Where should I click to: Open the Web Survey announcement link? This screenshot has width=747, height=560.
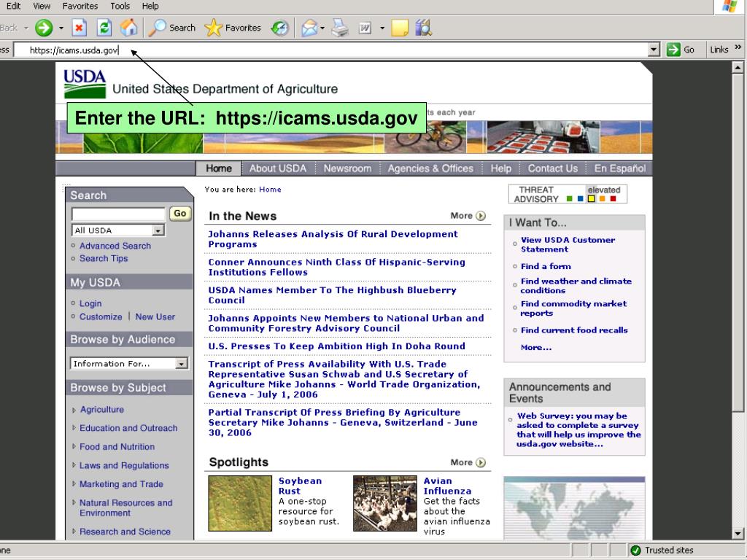click(578, 429)
